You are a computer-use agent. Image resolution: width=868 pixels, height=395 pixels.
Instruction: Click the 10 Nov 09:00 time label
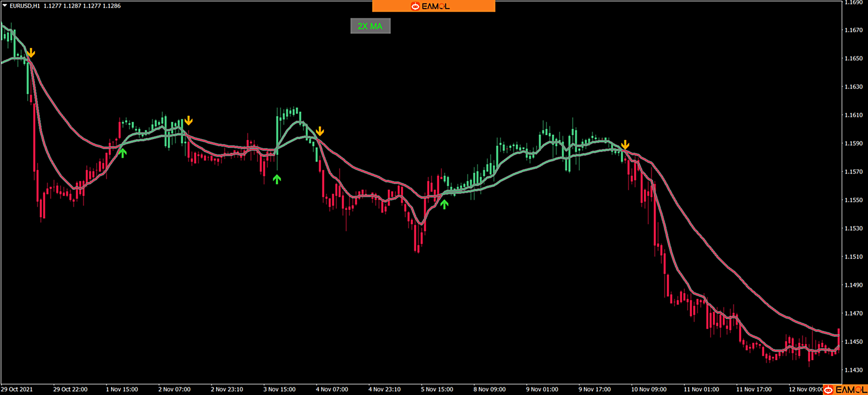pos(649,389)
